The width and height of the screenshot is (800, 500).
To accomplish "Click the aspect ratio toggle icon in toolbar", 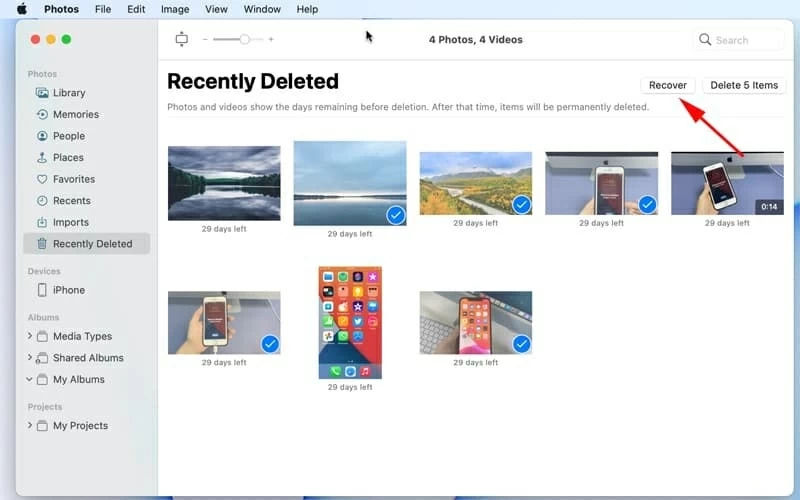I will (181, 40).
